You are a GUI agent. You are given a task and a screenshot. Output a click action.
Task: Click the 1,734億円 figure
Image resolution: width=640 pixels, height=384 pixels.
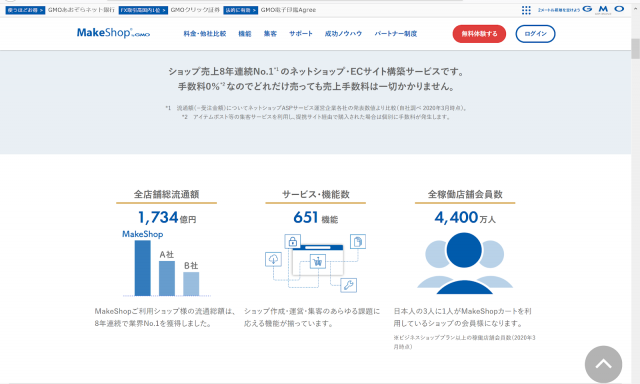point(167,218)
